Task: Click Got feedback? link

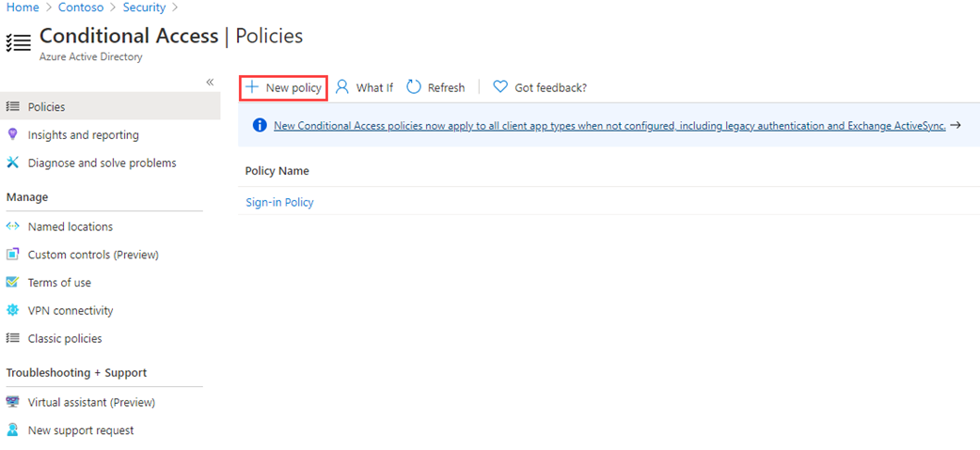Action: coord(550,88)
